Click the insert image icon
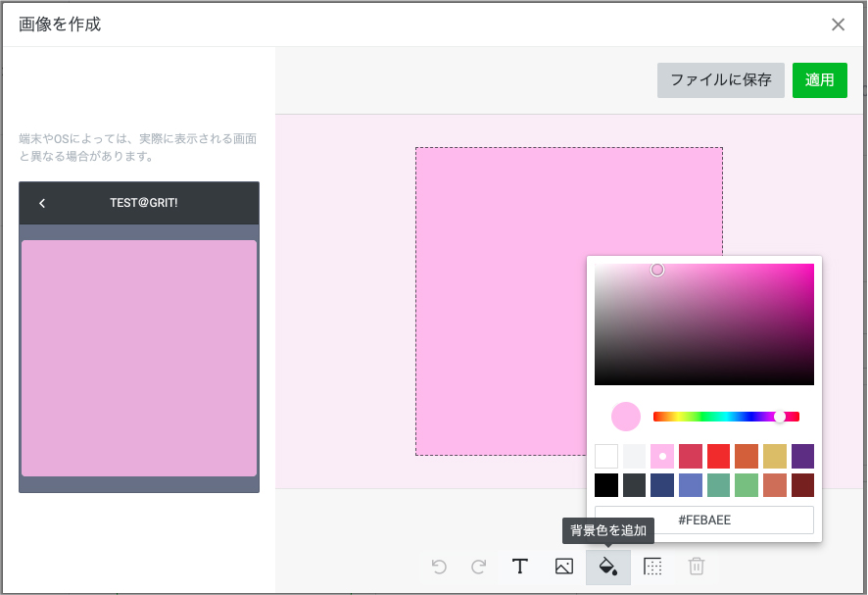 (x=563, y=567)
